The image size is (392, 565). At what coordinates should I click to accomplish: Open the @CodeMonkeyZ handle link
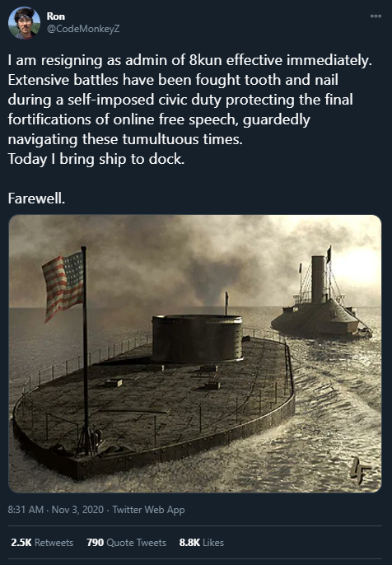pos(83,29)
